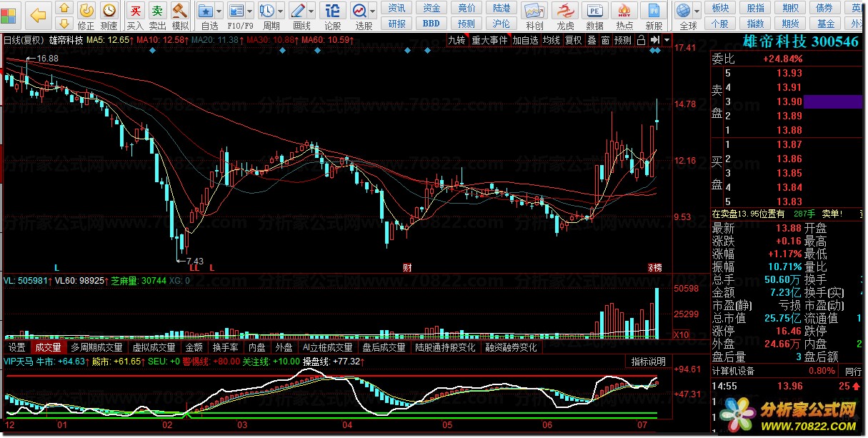
Task: Toggle 复权 price adjustment
Action: pos(573,40)
